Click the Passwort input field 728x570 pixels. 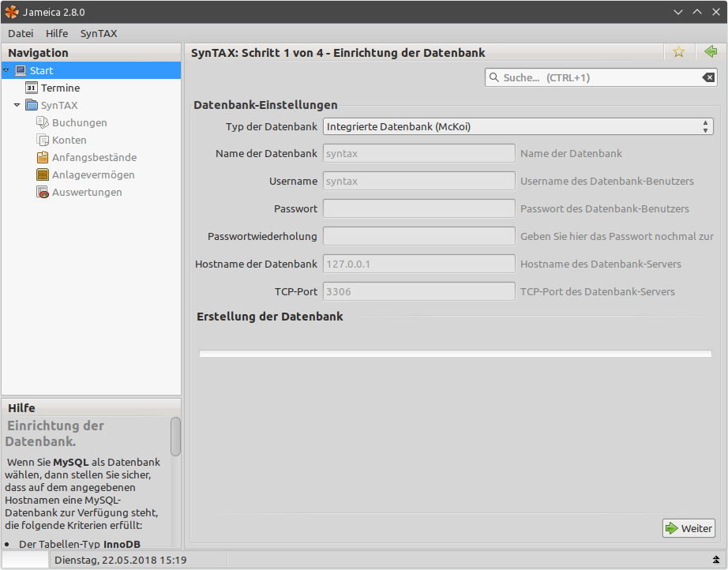[419, 209]
